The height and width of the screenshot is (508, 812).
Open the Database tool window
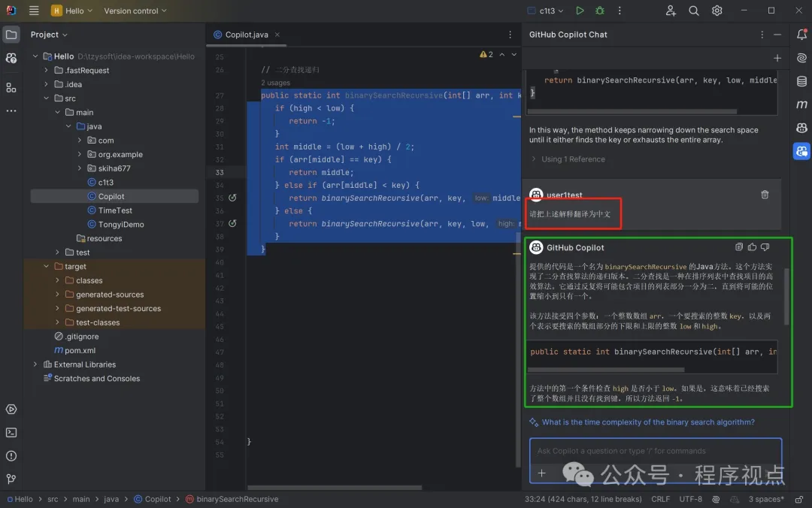coord(801,81)
